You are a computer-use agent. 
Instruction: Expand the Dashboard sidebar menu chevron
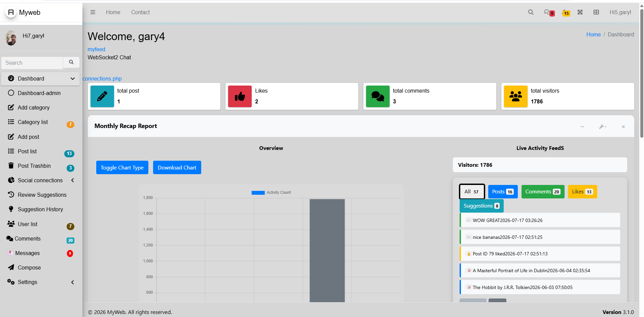coord(73,78)
